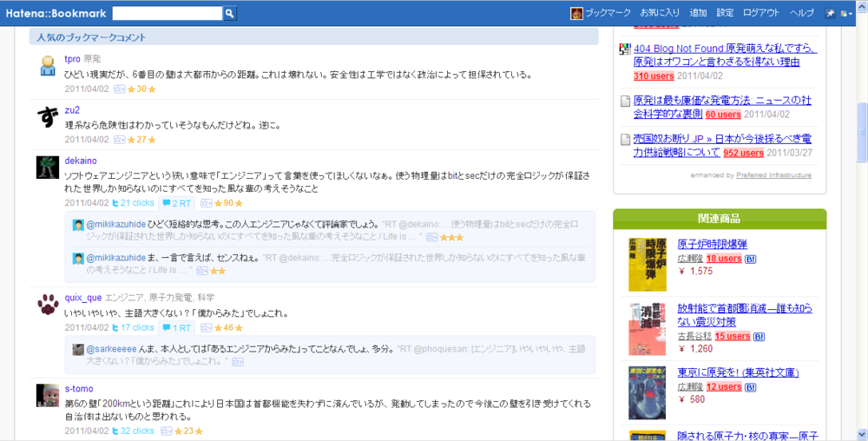Click the 90 stars count on dekaino's comment

click(228, 204)
